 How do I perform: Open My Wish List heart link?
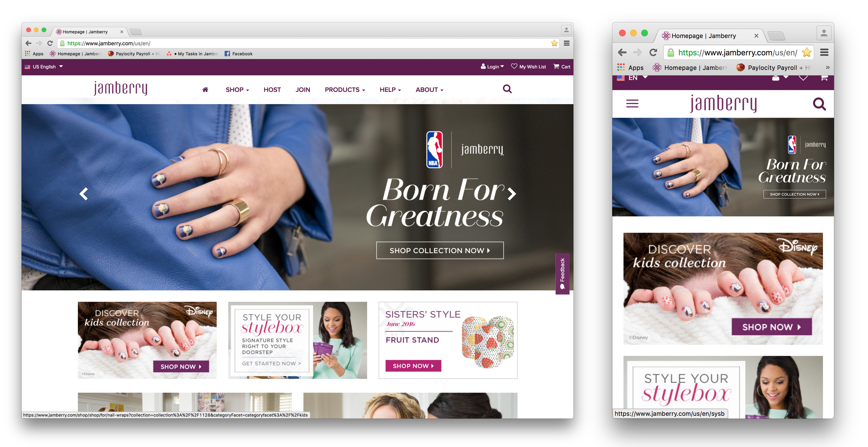click(528, 67)
